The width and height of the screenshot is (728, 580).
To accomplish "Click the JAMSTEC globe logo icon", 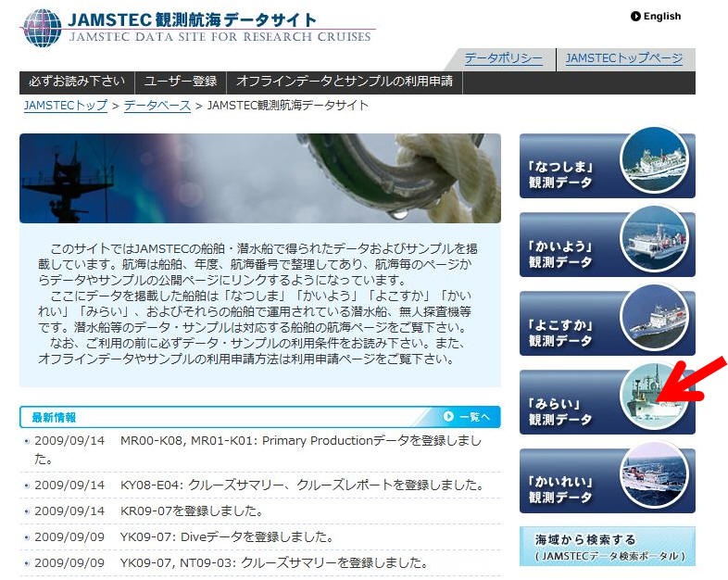I will [x=41, y=28].
